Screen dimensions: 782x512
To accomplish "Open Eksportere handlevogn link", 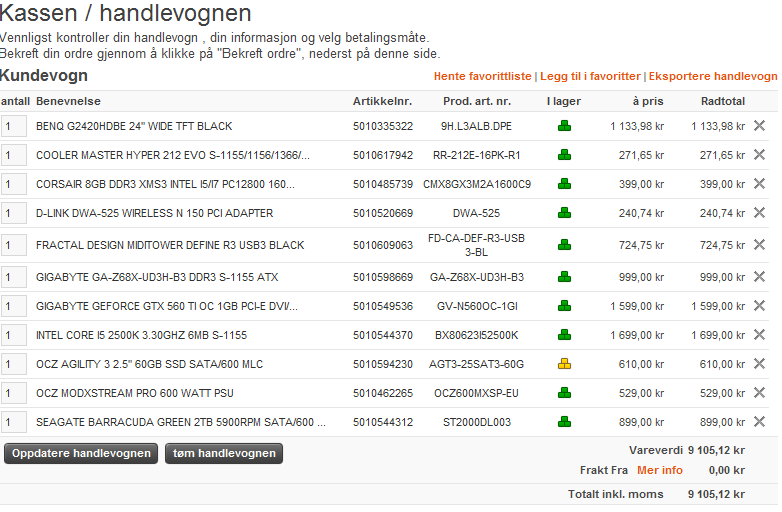I will [x=713, y=76].
